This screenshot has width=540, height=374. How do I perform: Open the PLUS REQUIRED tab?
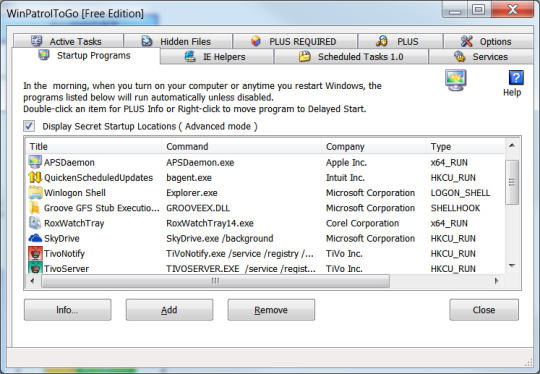tap(295, 41)
